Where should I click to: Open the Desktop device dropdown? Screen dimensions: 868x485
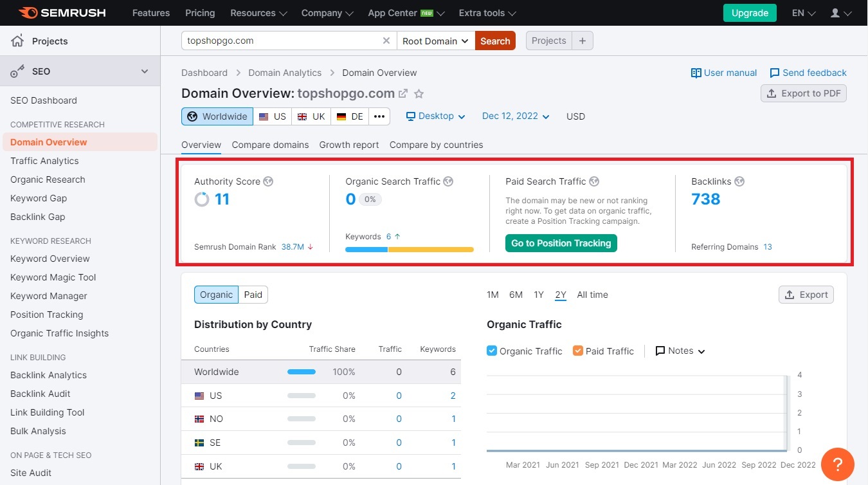(435, 116)
